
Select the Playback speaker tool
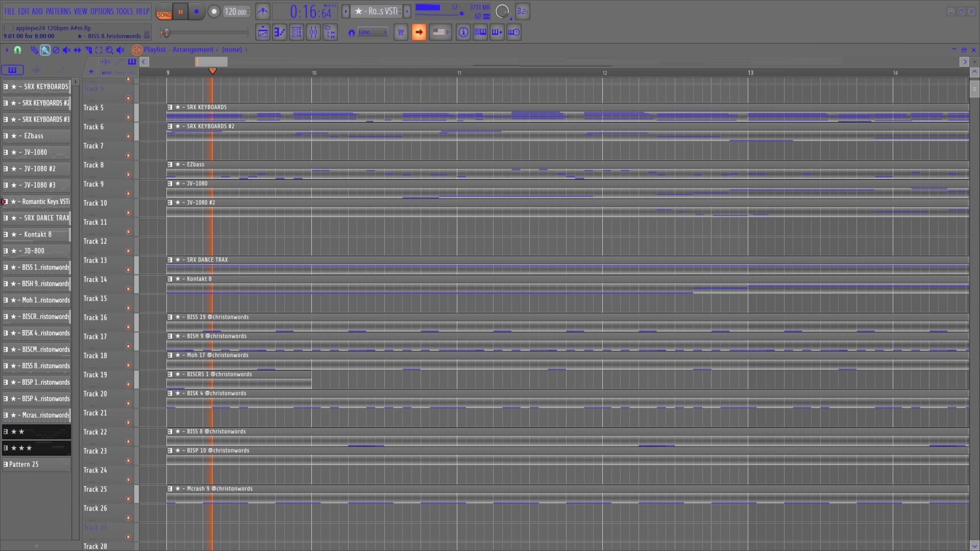pyautogui.click(x=120, y=50)
